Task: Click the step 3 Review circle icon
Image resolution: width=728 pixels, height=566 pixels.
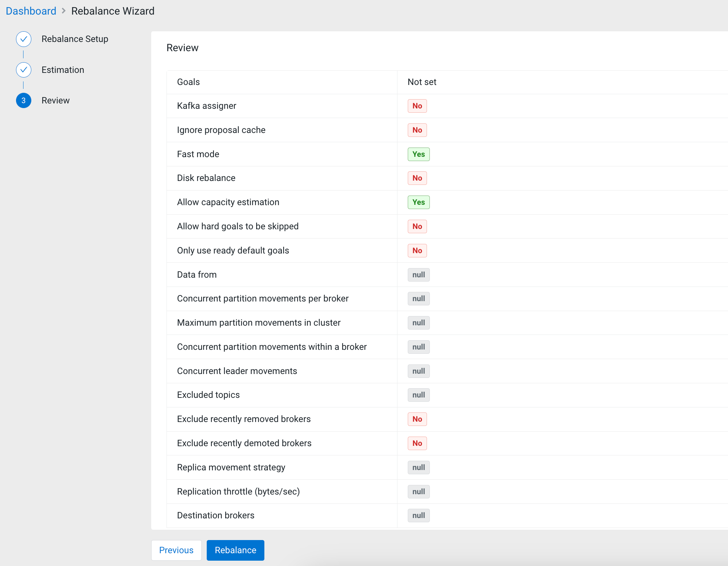Action: pyautogui.click(x=23, y=101)
